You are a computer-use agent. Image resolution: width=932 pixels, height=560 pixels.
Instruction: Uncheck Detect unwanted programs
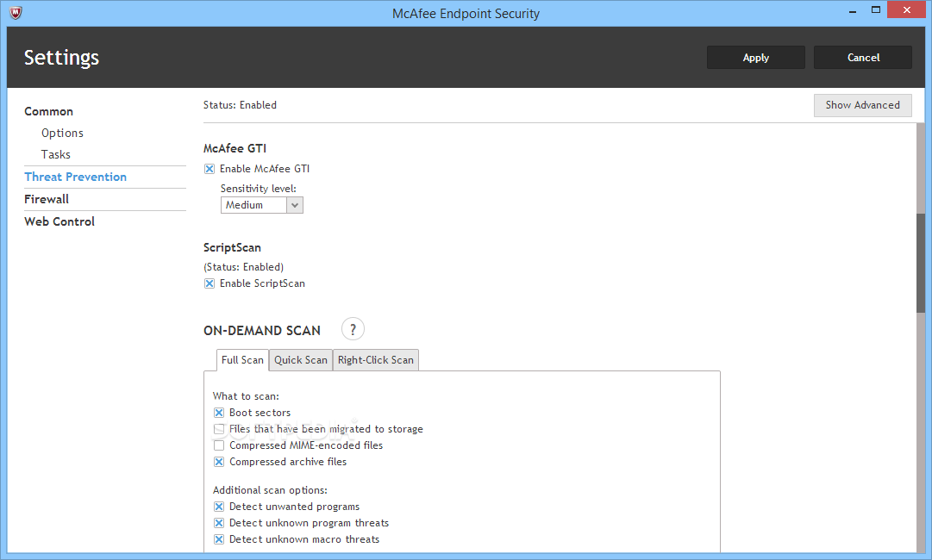(219, 507)
